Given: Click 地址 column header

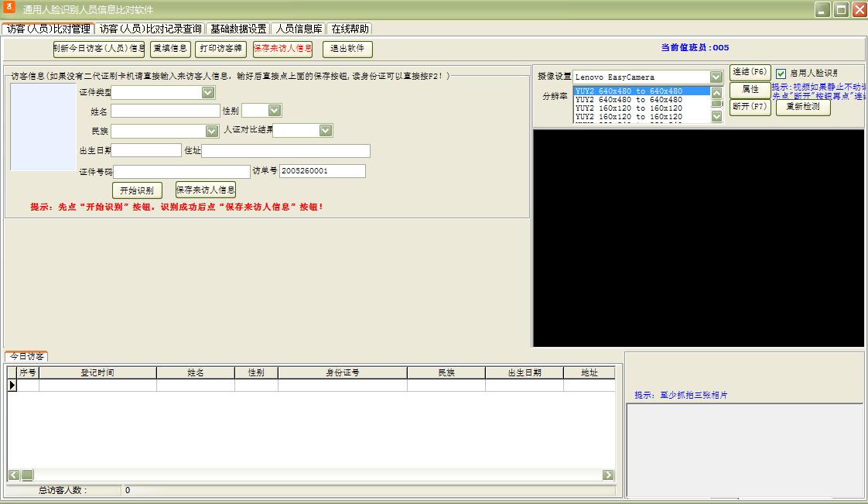Looking at the screenshot, I should point(589,372).
